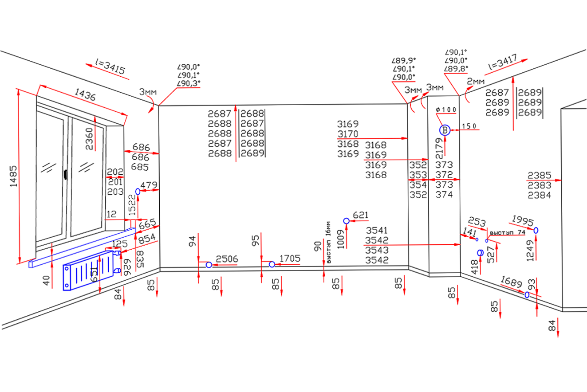
Task: Select the 150 dimension right of circle B
Action: pos(469,126)
